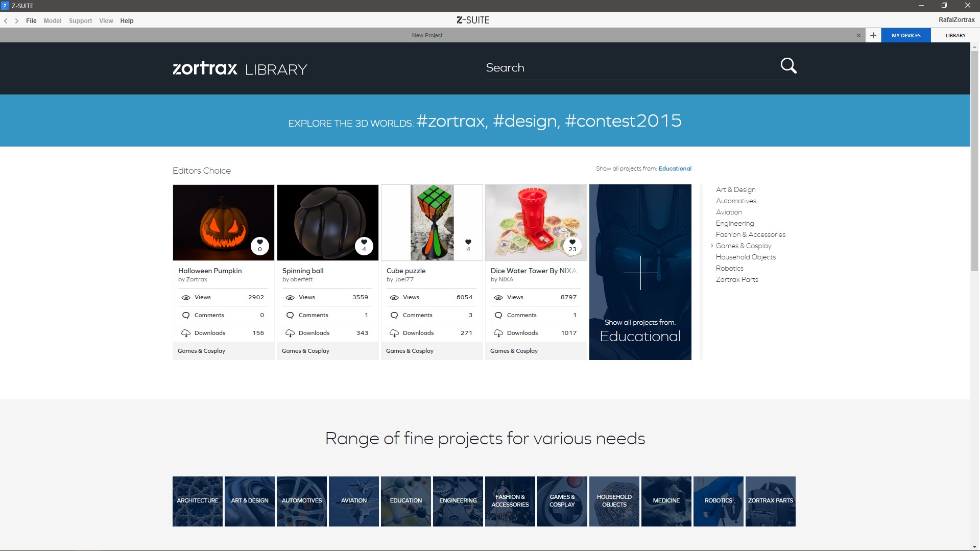
Task: Open the Cube puzzle thumbnail
Action: [x=432, y=223]
